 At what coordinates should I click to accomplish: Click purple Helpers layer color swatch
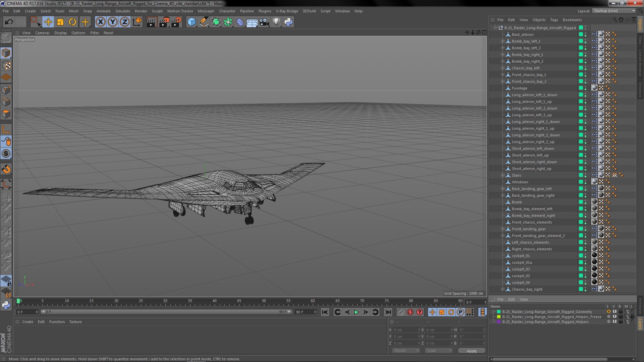(x=499, y=322)
